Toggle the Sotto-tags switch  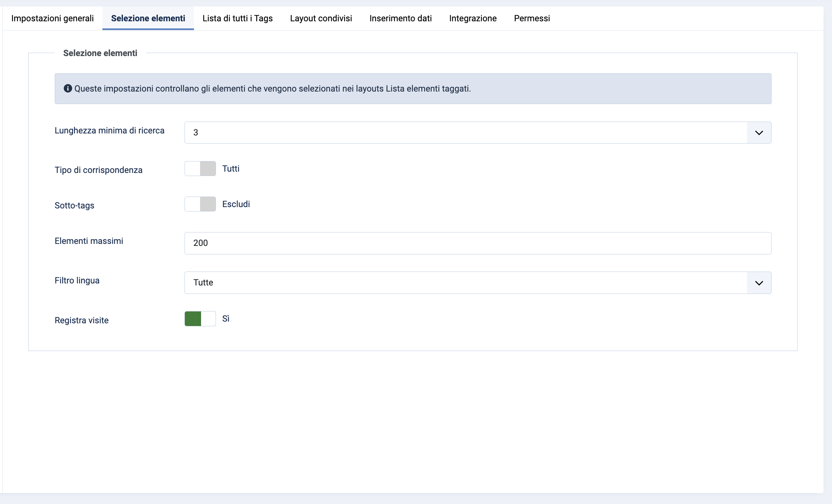pyautogui.click(x=200, y=204)
